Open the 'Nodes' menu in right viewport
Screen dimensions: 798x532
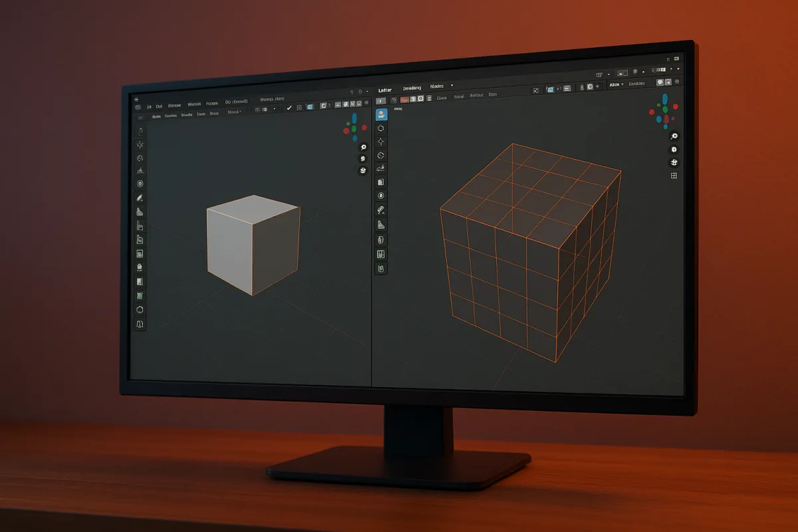[437, 86]
